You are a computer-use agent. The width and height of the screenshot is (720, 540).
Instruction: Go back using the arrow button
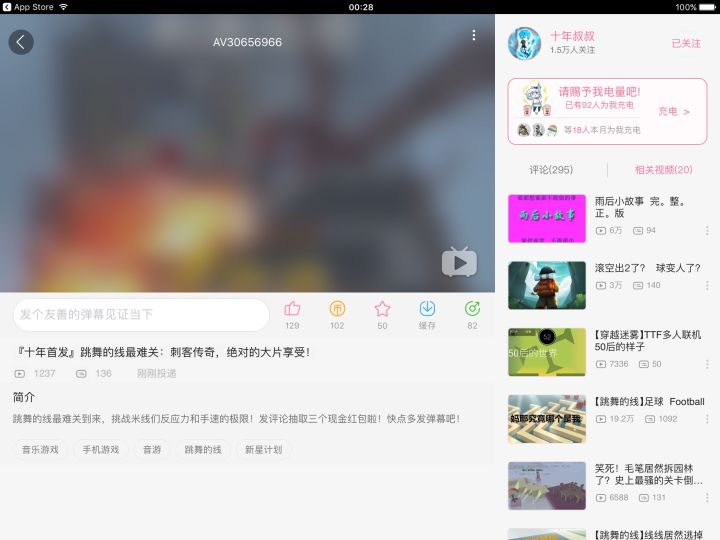21,42
